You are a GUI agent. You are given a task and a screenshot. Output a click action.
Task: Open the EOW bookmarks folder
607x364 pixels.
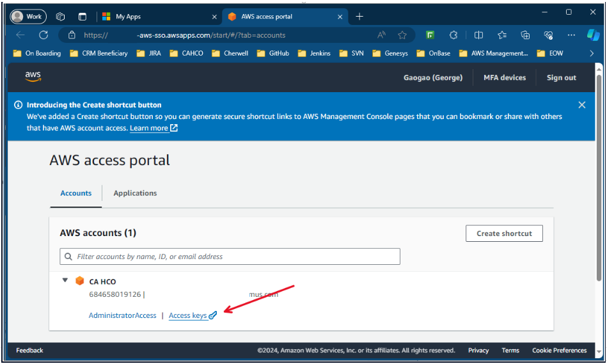(x=550, y=54)
